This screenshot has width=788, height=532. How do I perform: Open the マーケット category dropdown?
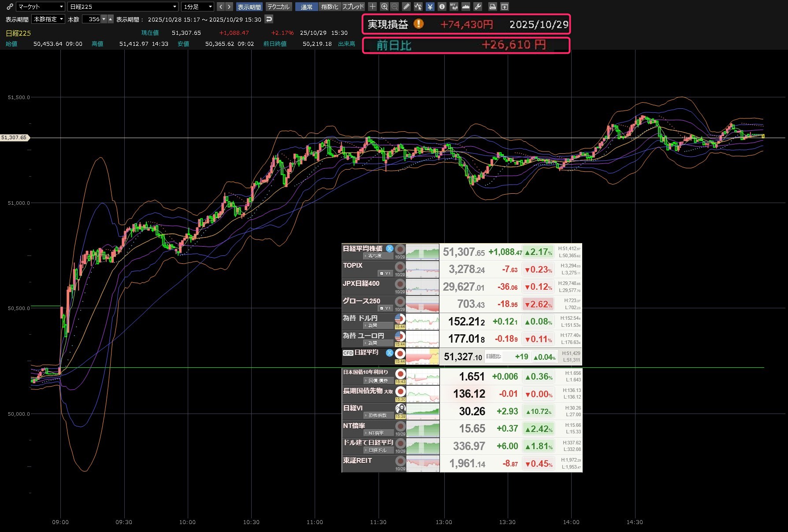tap(41, 7)
